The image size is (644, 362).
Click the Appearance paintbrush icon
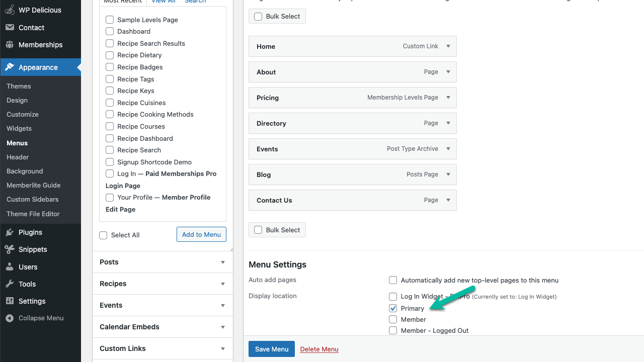[10, 67]
